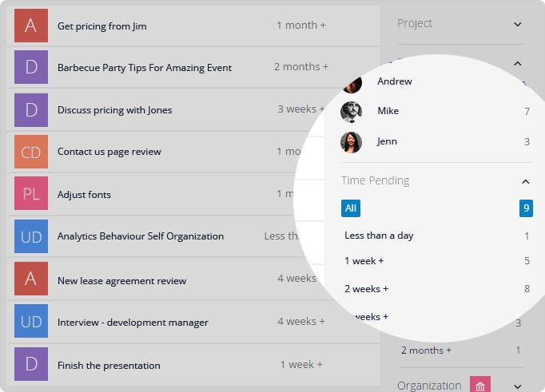545x392 pixels.
Task: Filter by 2 months + pending
Action: 426,350
